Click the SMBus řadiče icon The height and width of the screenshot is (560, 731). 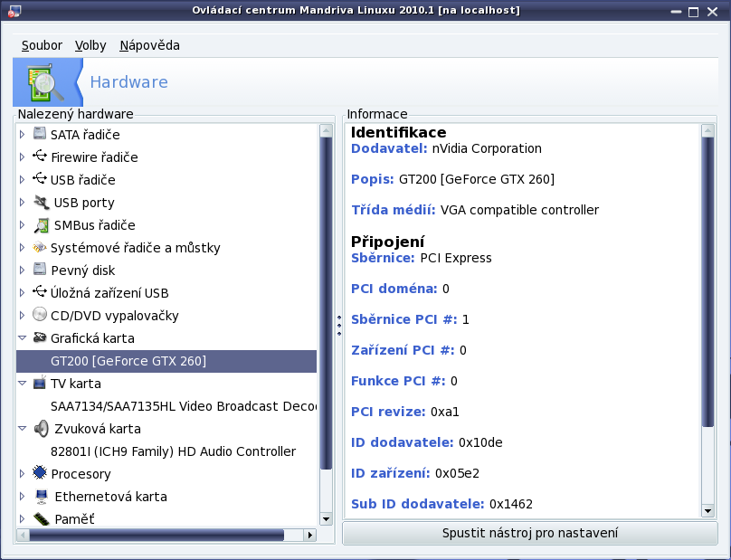point(40,224)
